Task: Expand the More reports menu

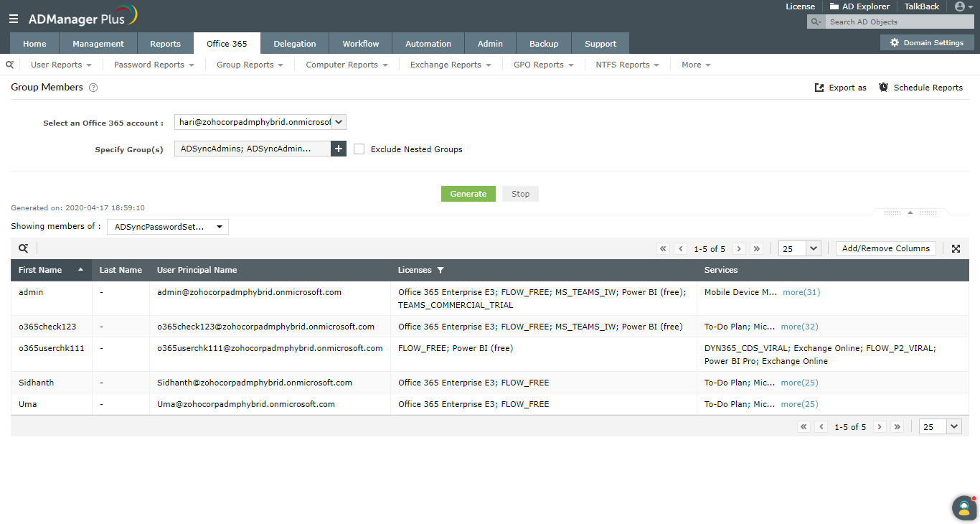Action: pos(696,65)
